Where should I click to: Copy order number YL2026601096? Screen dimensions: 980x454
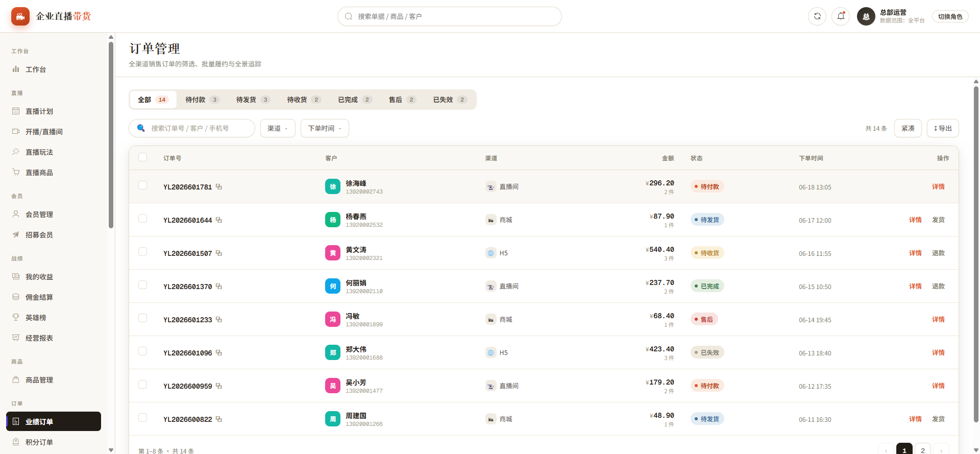click(x=219, y=353)
